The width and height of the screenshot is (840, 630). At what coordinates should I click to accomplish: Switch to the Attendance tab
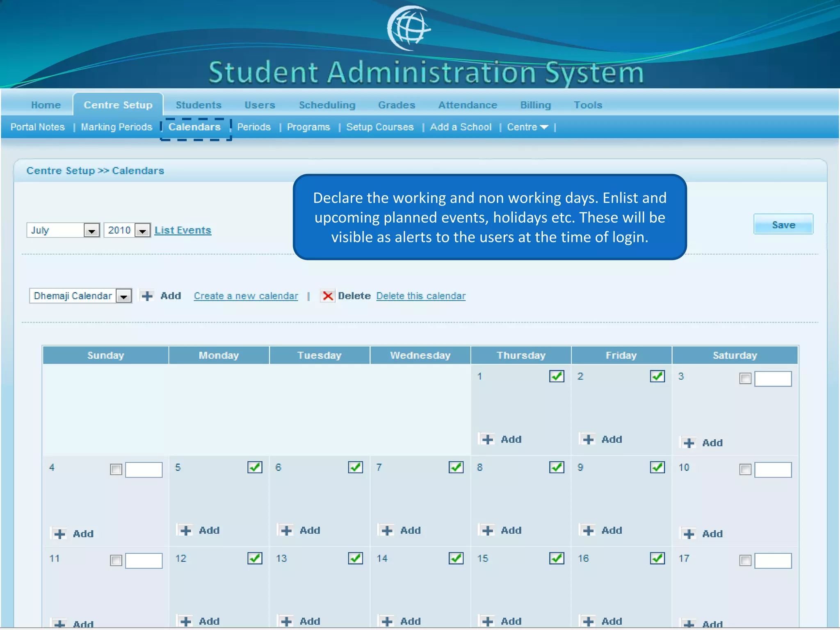pos(468,105)
